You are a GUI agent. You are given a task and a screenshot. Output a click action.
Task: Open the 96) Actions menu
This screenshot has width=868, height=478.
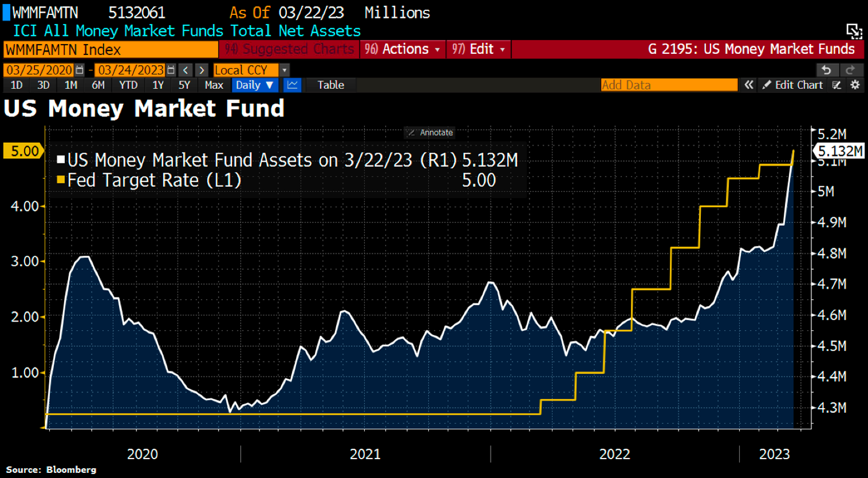(403, 49)
